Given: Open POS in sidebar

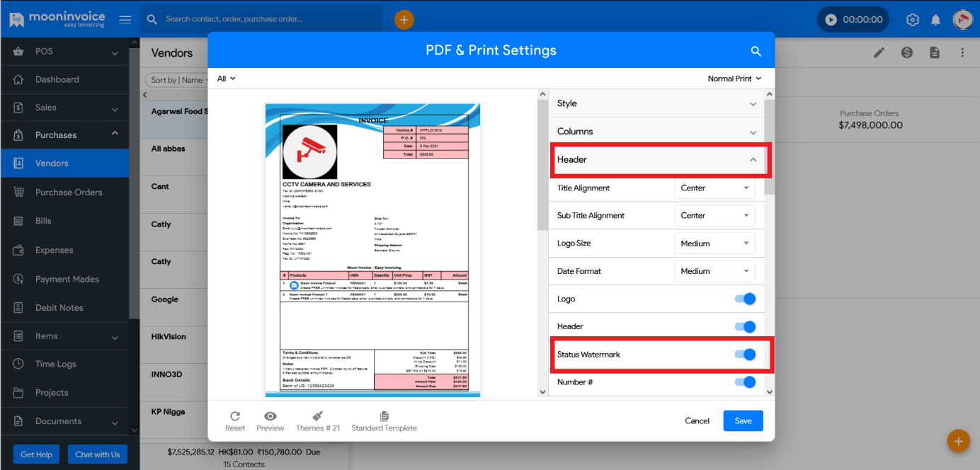Looking at the screenshot, I should (64, 52).
